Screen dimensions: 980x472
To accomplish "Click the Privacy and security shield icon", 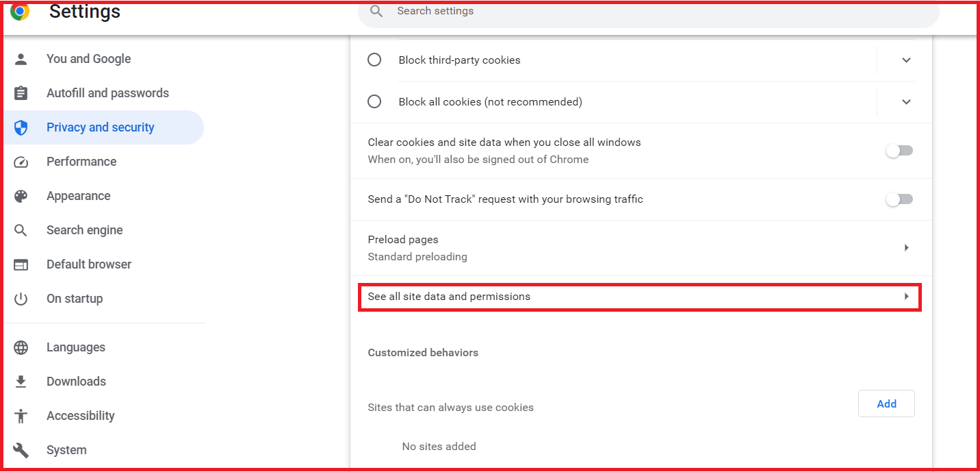I will 21,127.
